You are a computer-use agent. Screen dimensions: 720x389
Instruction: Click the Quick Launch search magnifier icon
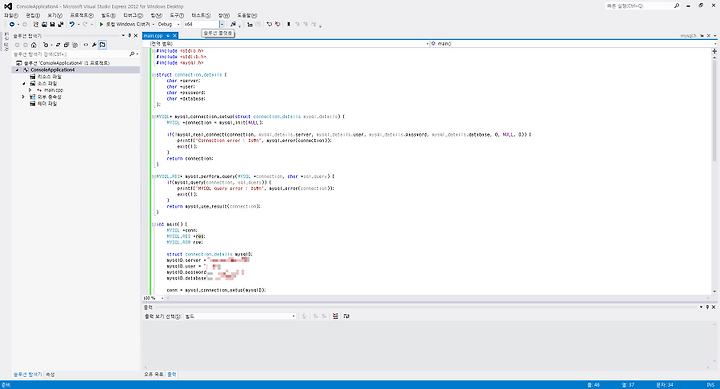[x=676, y=6]
